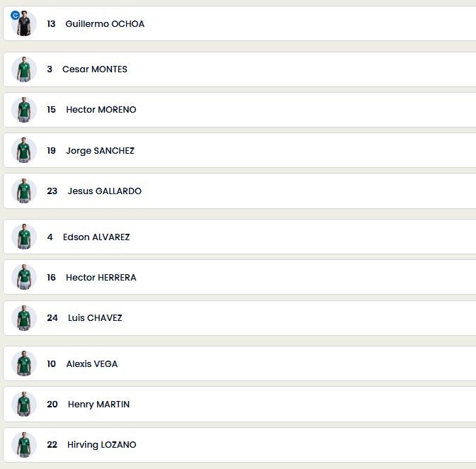This screenshot has width=476, height=469.
Task: Select Henry MARTIN's name in lineup
Action: [98, 405]
